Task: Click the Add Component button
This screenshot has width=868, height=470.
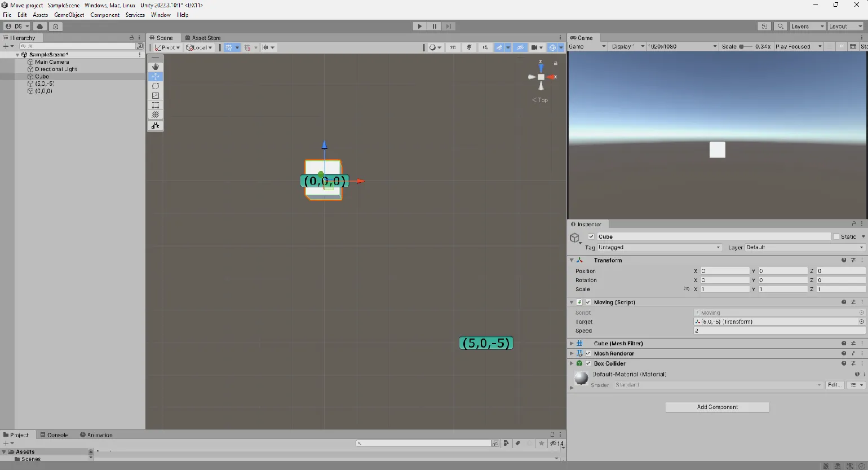Action: point(717,407)
